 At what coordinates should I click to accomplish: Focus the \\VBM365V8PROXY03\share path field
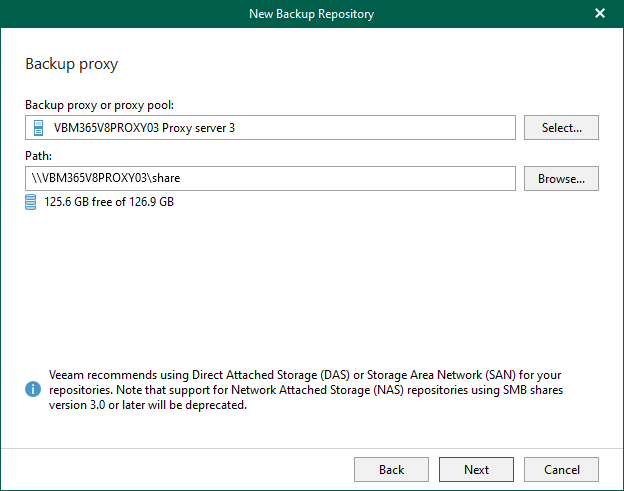click(270, 179)
